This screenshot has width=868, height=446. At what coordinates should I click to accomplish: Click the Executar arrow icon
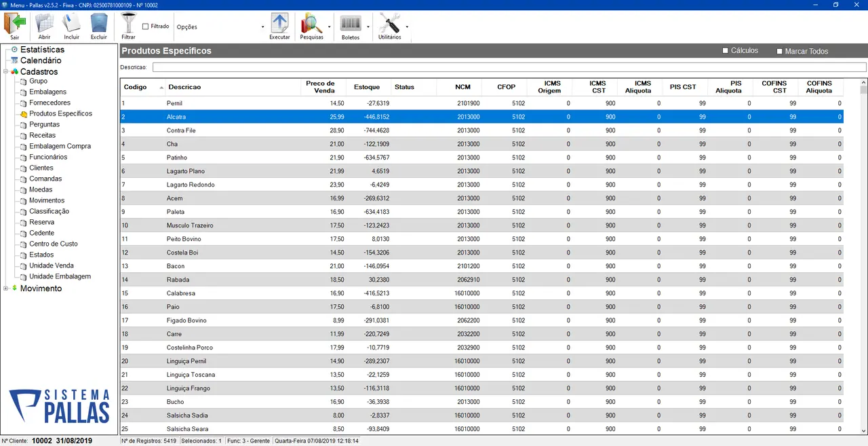[279, 24]
